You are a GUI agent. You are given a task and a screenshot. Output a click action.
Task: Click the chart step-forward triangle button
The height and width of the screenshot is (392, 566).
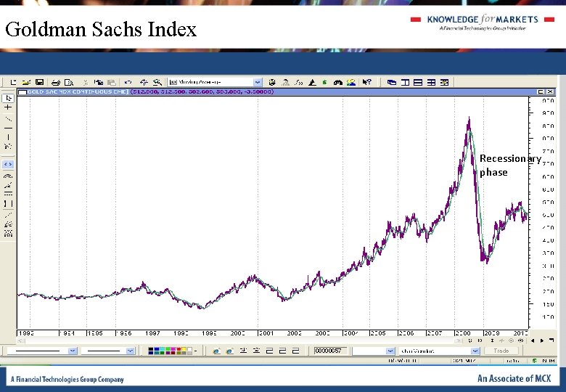pyautogui.click(x=542, y=340)
